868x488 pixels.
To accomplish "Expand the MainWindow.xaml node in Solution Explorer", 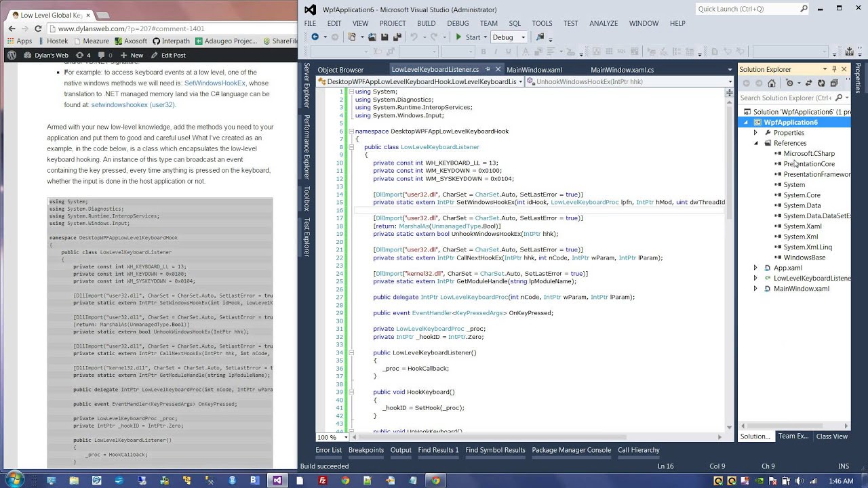I will 756,289.
